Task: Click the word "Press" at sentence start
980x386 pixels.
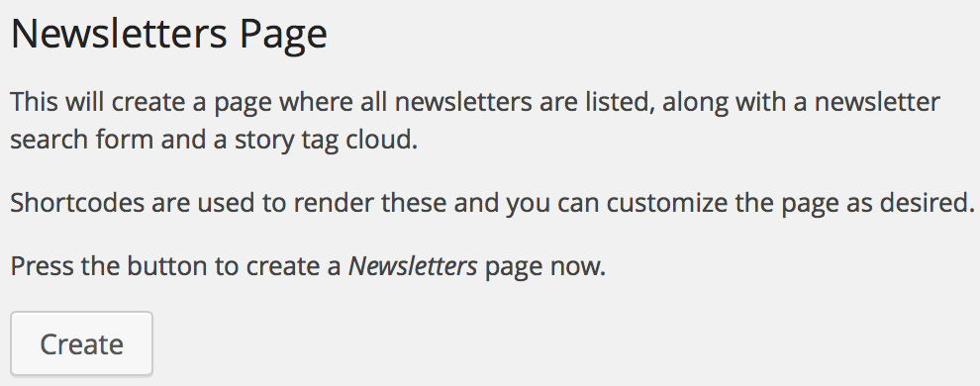Action: pos(42,266)
